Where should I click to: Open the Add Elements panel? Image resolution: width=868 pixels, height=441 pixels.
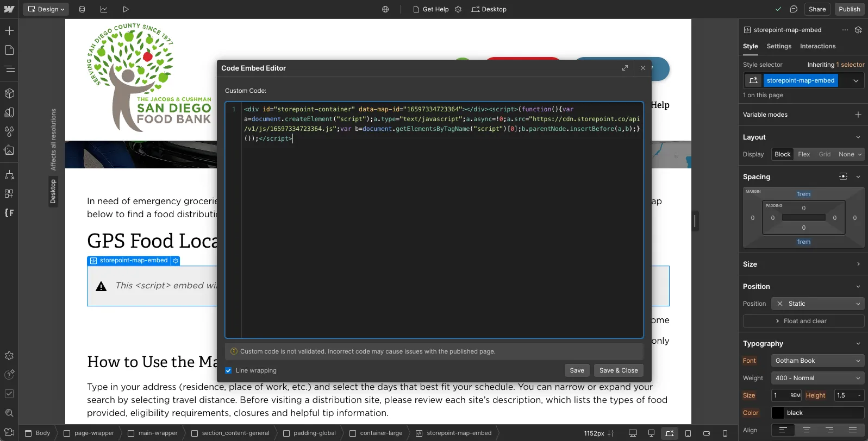(x=9, y=31)
